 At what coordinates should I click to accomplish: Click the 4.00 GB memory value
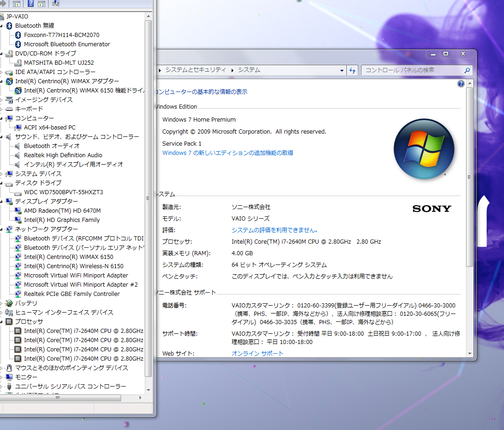pyautogui.click(x=242, y=253)
